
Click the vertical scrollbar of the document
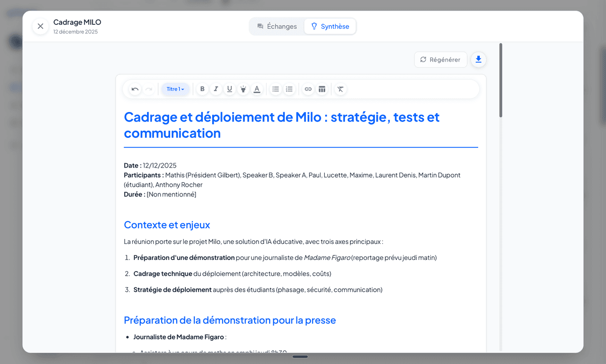point(500,81)
